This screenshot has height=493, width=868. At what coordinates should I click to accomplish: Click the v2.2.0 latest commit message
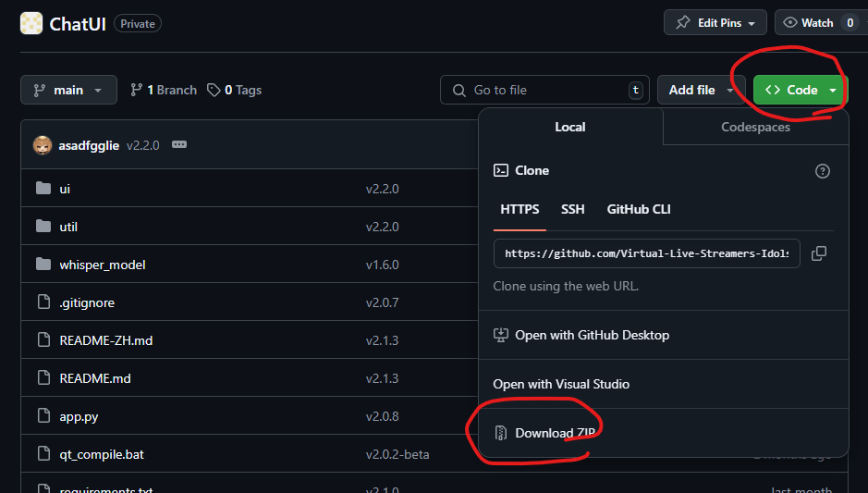pos(143,146)
